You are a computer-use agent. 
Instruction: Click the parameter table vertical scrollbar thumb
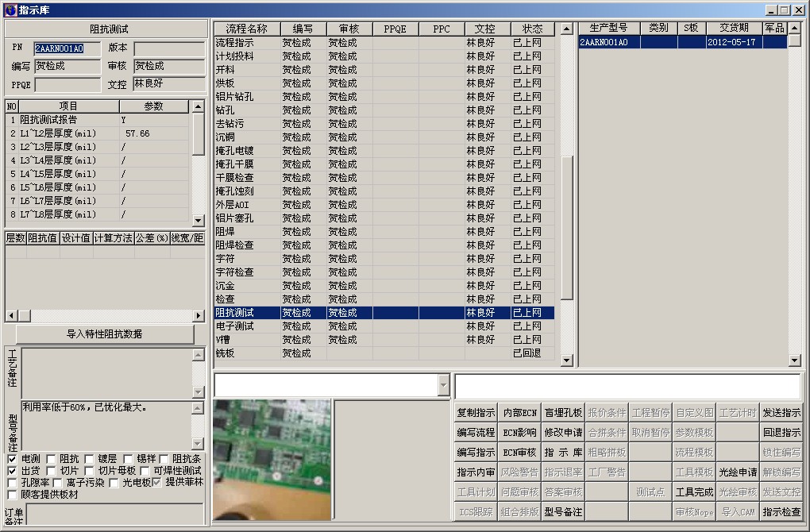(198, 134)
